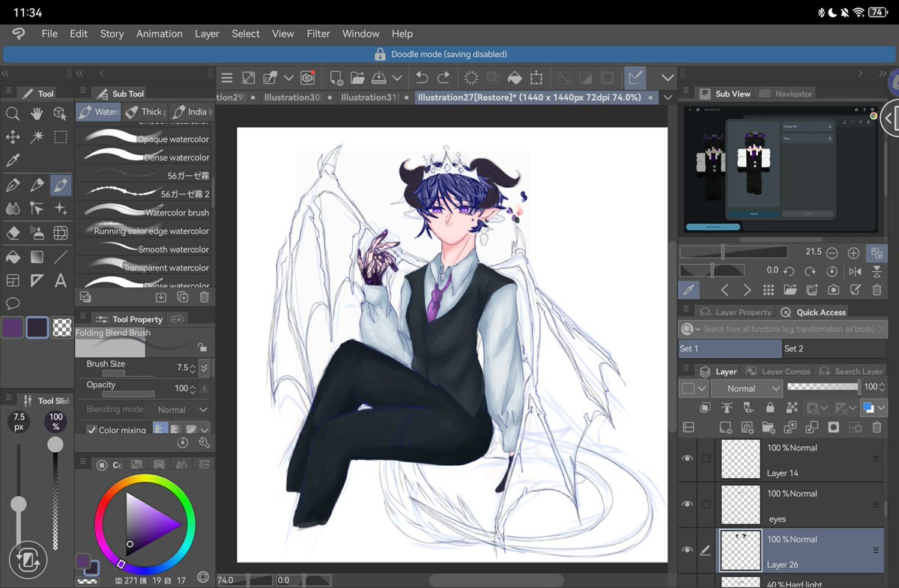
Task: Toggle the Color mixing checkbox
Action: point(92,430)
